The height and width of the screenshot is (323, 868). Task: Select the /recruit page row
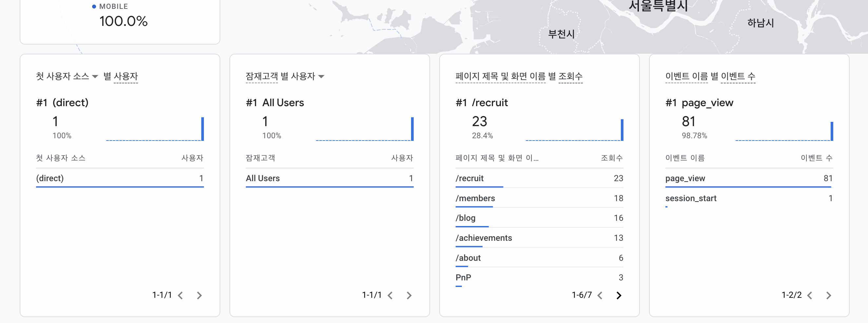(539, 178)
